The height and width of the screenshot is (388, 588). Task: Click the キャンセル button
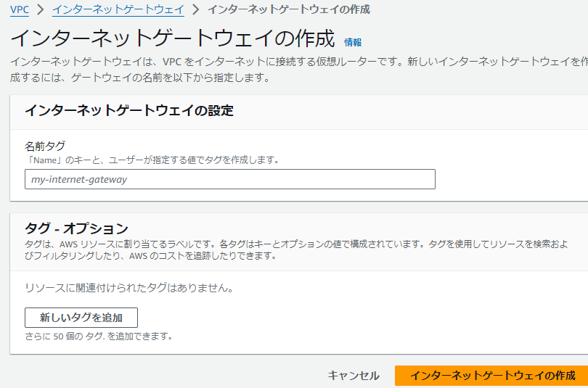point(354,376)
